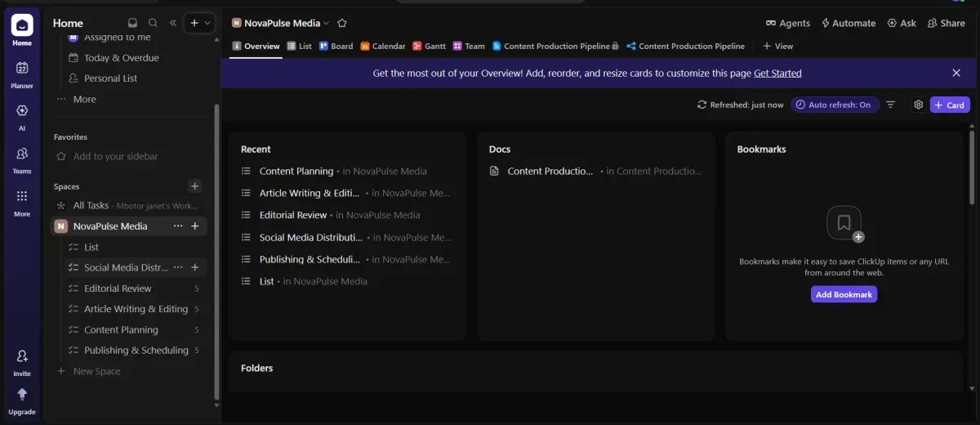Follow the Get Started link in banner

tap(777, 73)
